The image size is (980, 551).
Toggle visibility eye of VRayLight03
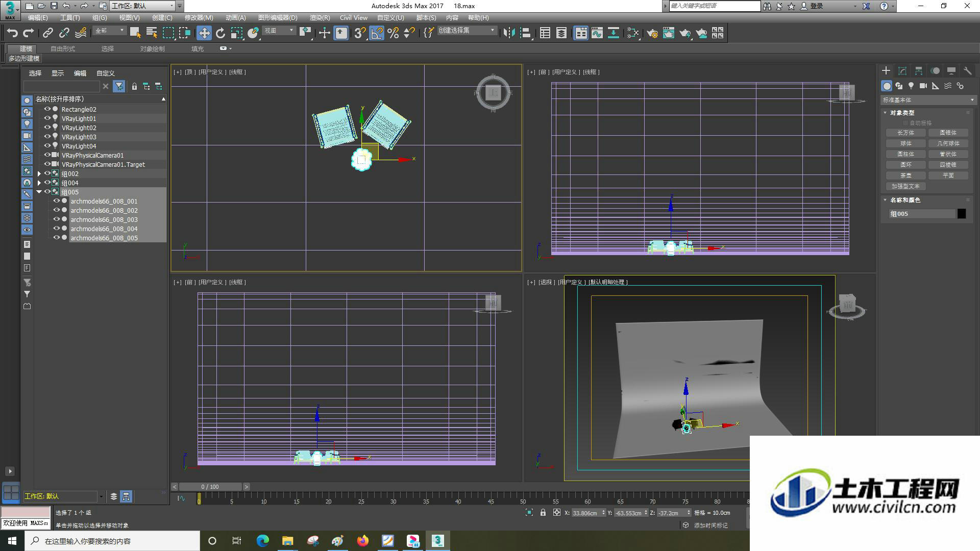pyautogui.click(x=47, y=137)
